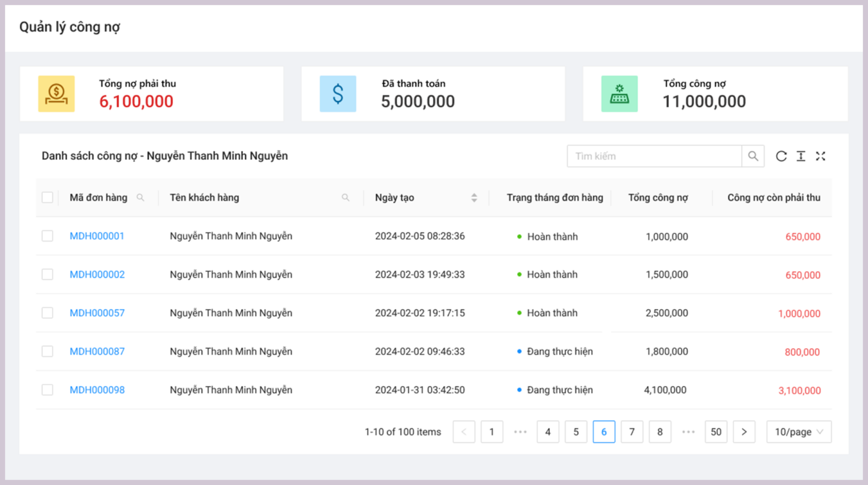
Task: Click the 2,500,000 total debt value
Action: [x=666, y=313]
